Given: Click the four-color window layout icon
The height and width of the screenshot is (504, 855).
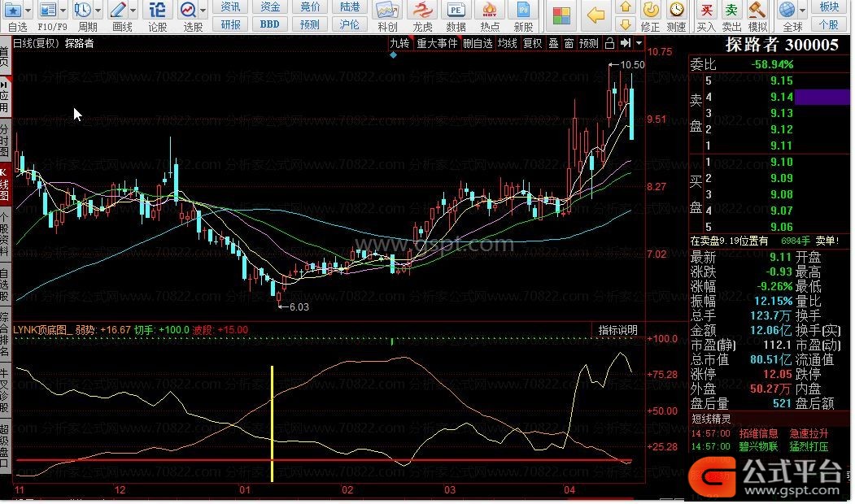Looking at the screenshot, I should [x=561, y=16].
